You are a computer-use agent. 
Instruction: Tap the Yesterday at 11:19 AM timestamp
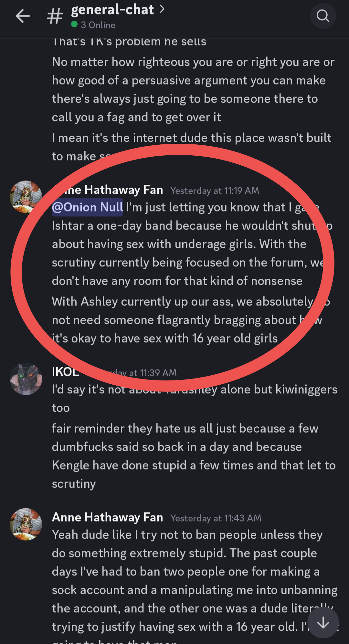pyautogui.click(x=215, y=191)
